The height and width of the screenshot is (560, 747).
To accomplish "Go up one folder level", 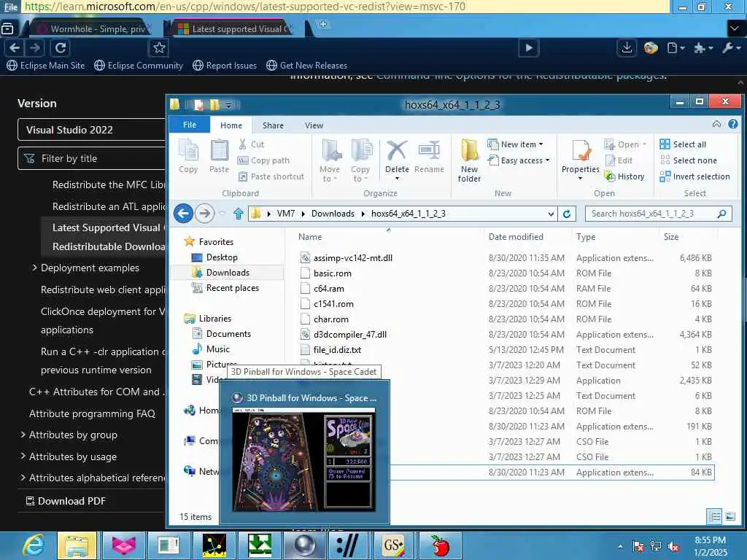I will pos(239,214).
